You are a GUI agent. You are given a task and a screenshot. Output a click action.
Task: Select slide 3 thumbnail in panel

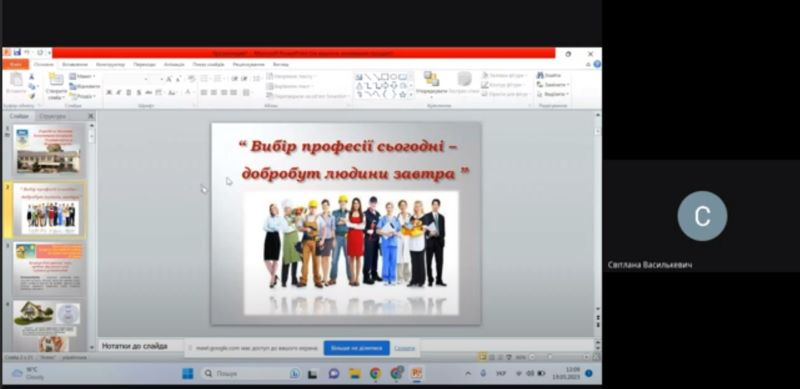click(48, 268)
